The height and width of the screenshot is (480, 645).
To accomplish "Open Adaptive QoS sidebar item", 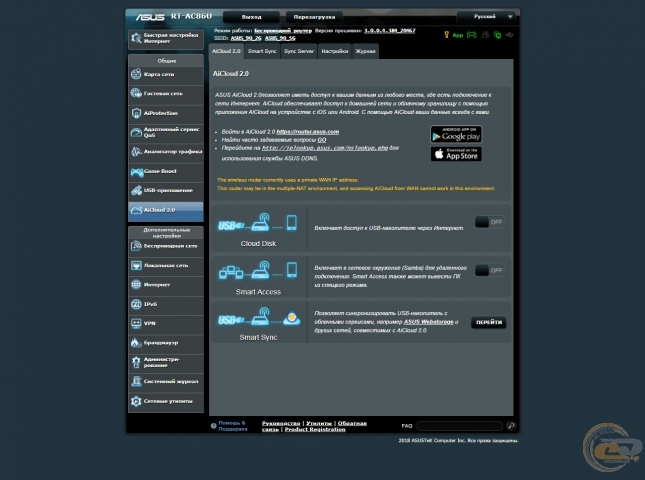I will (165, 132).
